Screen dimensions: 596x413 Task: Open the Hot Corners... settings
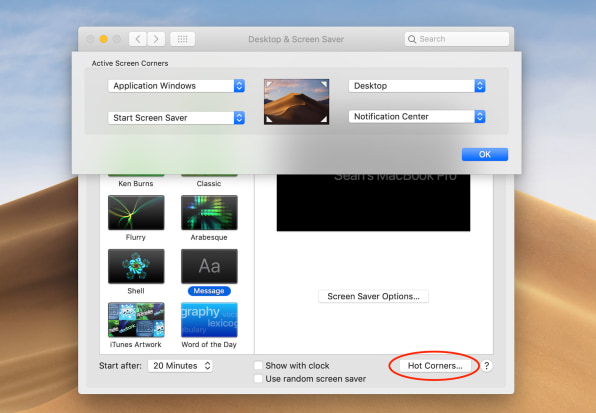(435, 366)
